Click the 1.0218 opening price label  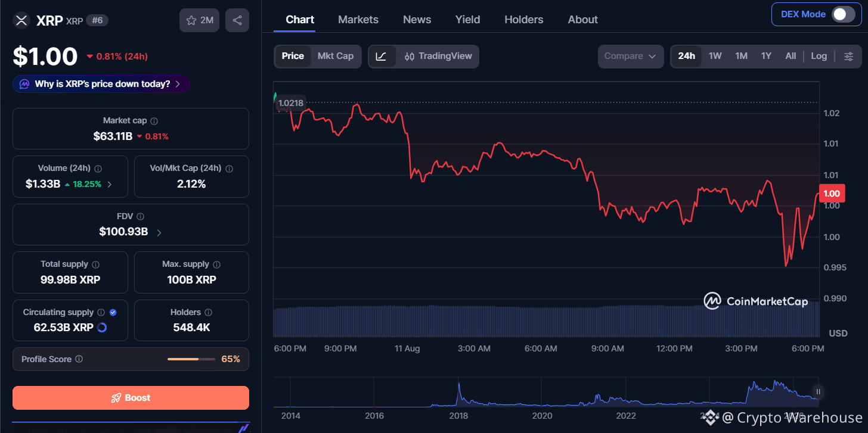pyautogui.click(x=291, y=102)
